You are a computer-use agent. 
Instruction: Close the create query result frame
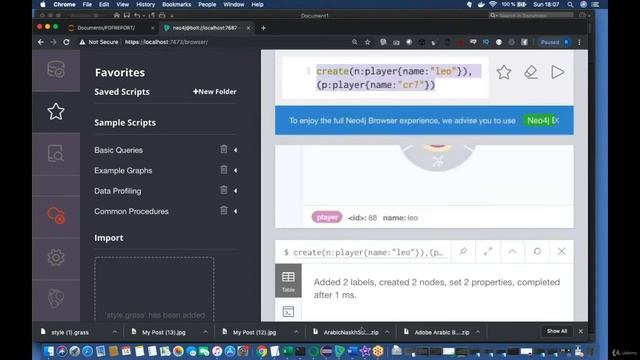click(562, 251)
